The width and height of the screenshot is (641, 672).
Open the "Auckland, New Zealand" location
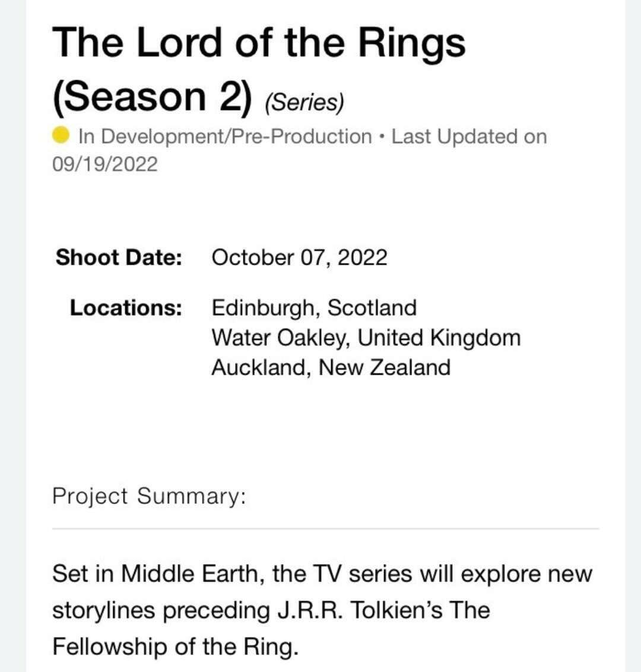pyautogui.click(x=331, y=367)
